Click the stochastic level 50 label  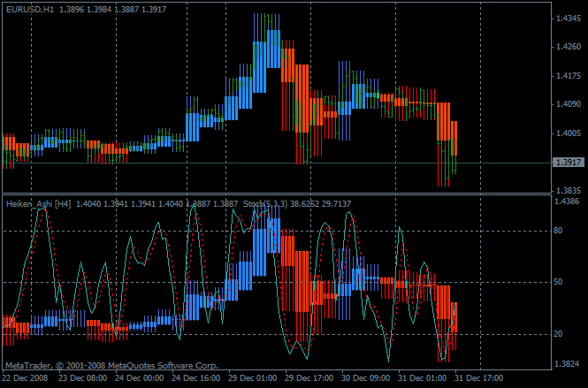point(558,282)
